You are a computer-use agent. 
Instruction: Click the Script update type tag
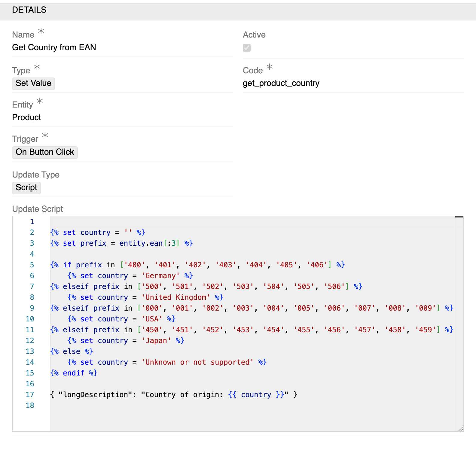coord(26,187)
